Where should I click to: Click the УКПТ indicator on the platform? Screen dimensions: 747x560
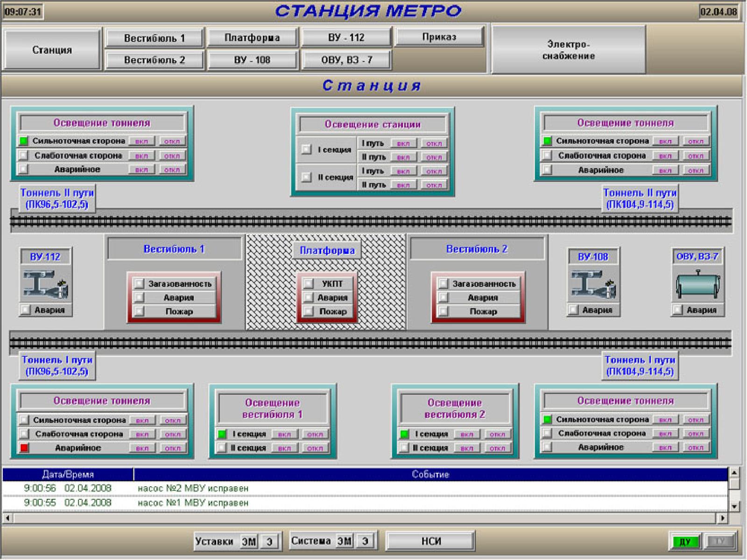tap(308, 284)
